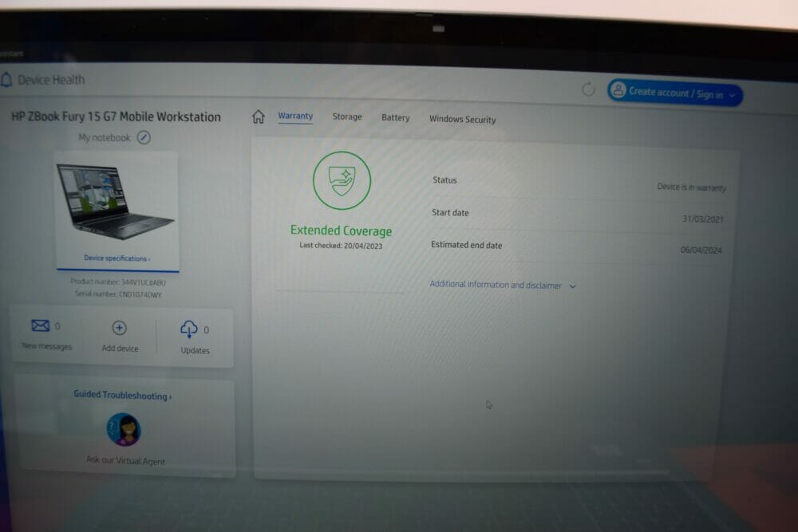
Task: Click the HP ZBook Fury 15 G7 title
Action: point(116,116)
